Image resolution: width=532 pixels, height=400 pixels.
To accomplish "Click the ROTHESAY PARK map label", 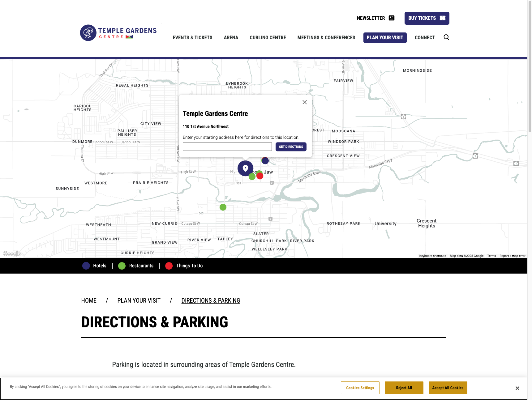I will click(344, 223).
